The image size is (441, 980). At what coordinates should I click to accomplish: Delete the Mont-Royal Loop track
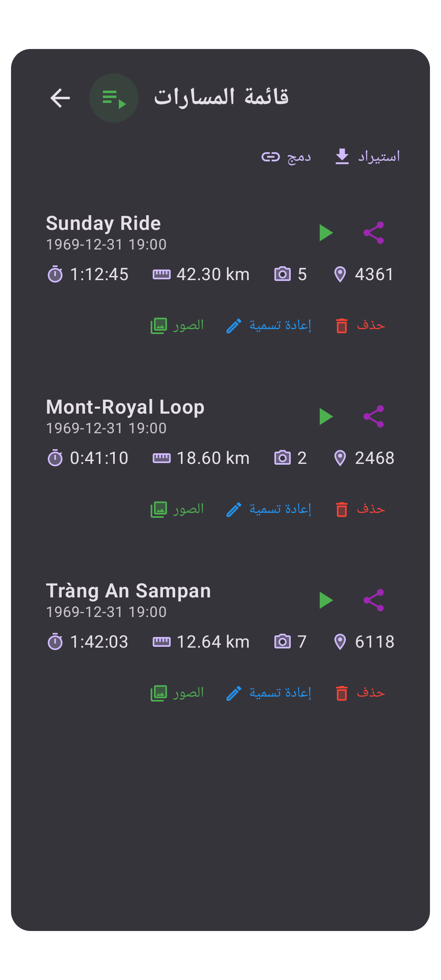360,509
